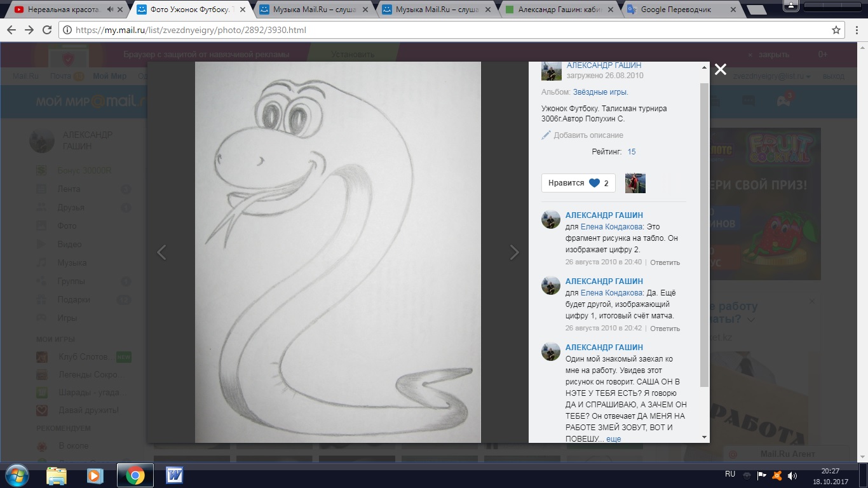The image size is (868, 488).
Task: Go back with the browser back arrow
Action: pos(12,30)
